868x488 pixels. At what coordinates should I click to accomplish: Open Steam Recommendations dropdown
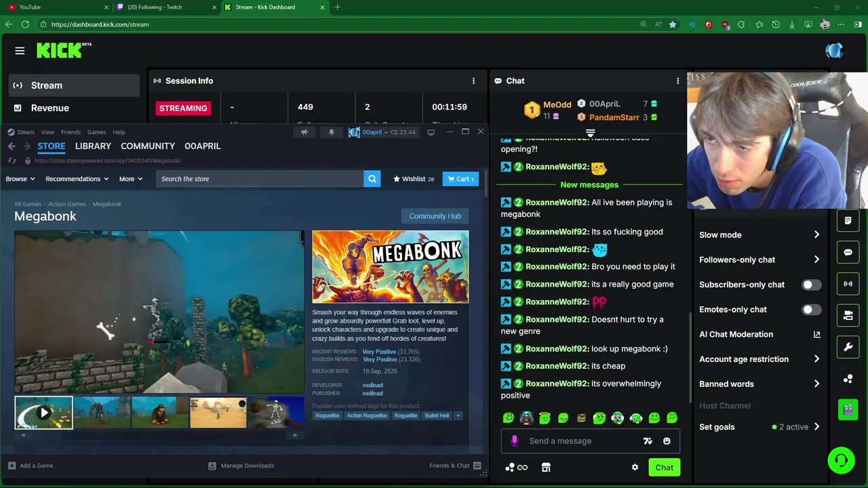[x=77, y=179]
